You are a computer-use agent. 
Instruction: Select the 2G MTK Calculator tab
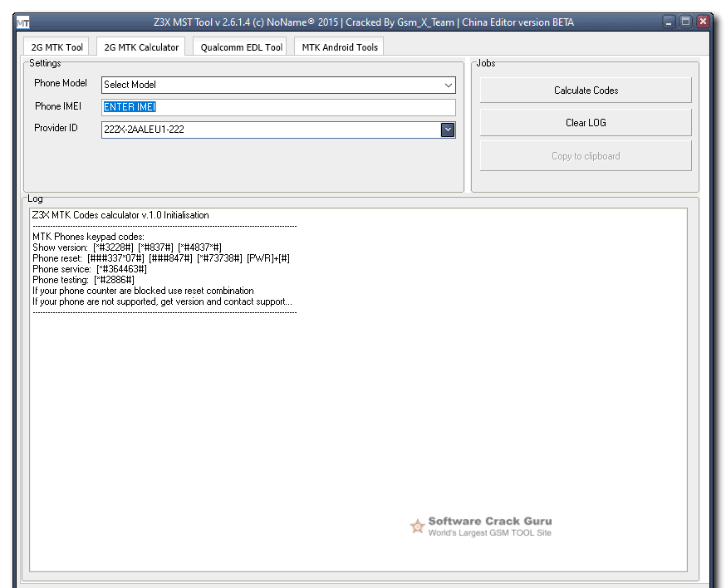140,47
